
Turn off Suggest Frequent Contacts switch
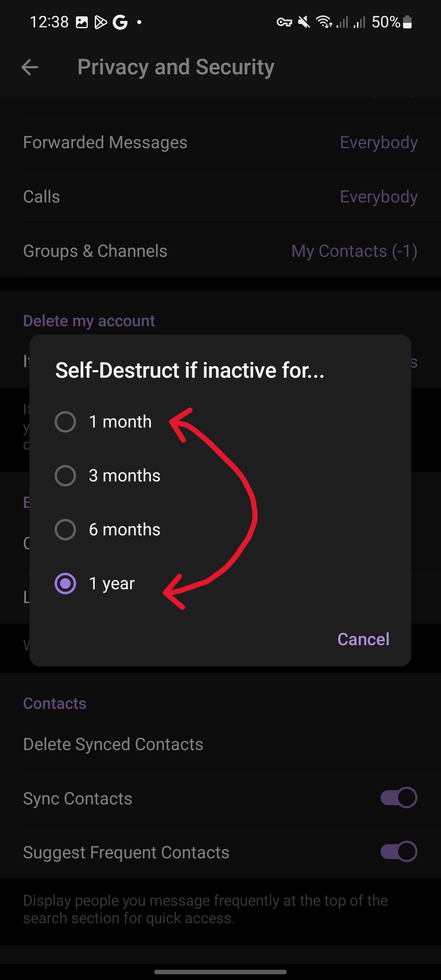click(399, 851)
